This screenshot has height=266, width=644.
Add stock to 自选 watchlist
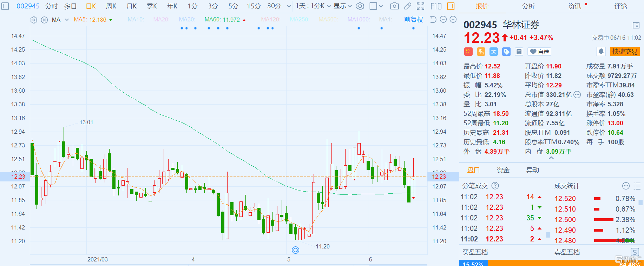pyautogui.click(x=539, y=52)
